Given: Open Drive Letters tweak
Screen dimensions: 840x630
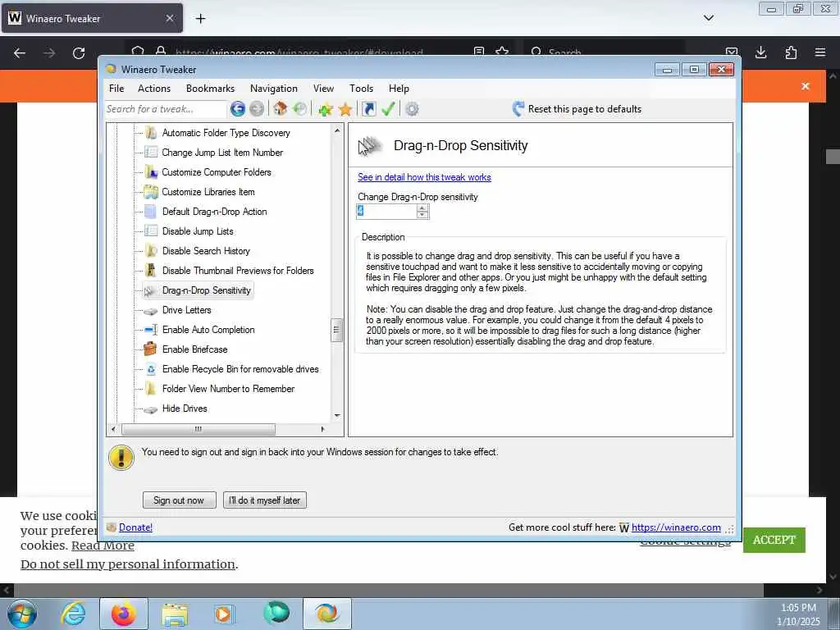Looking at the screenshot, I should [186, 310].
